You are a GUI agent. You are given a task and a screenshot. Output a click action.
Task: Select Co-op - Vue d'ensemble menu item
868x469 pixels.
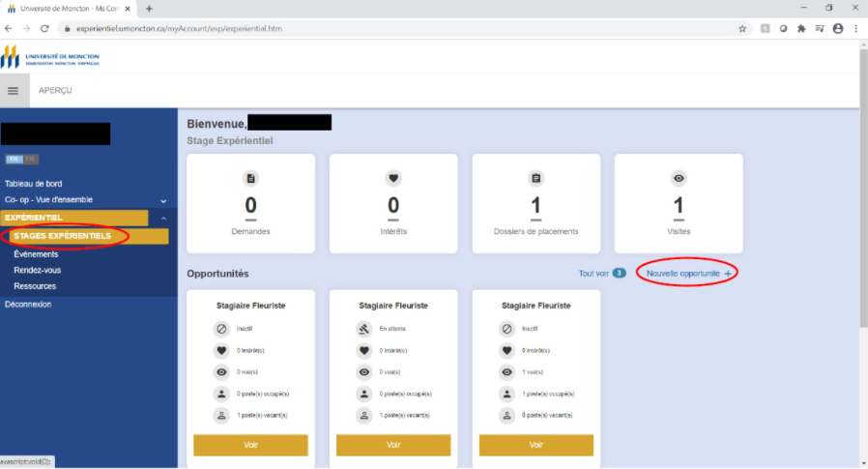[48, 200]
